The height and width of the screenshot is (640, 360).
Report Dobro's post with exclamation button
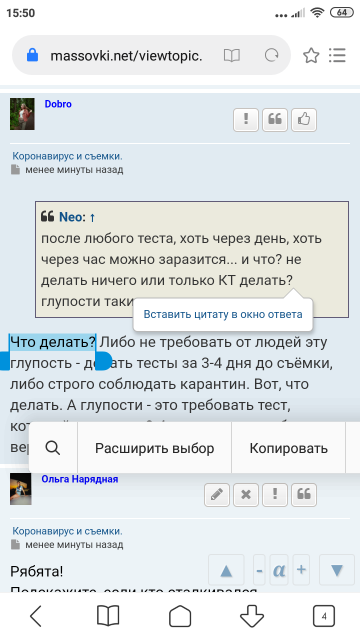coord(246,120)
